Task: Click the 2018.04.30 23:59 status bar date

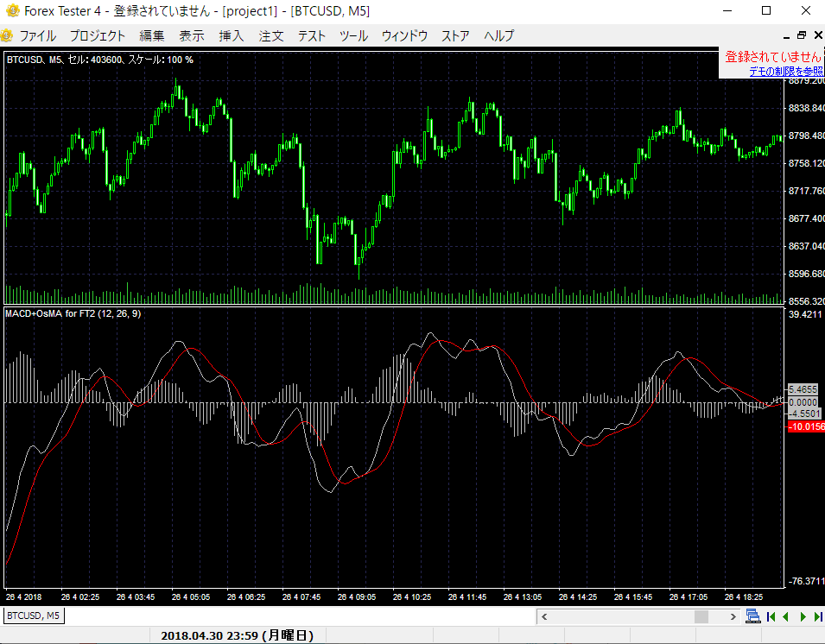Action: pyautogui.click(x=237, y=635)
